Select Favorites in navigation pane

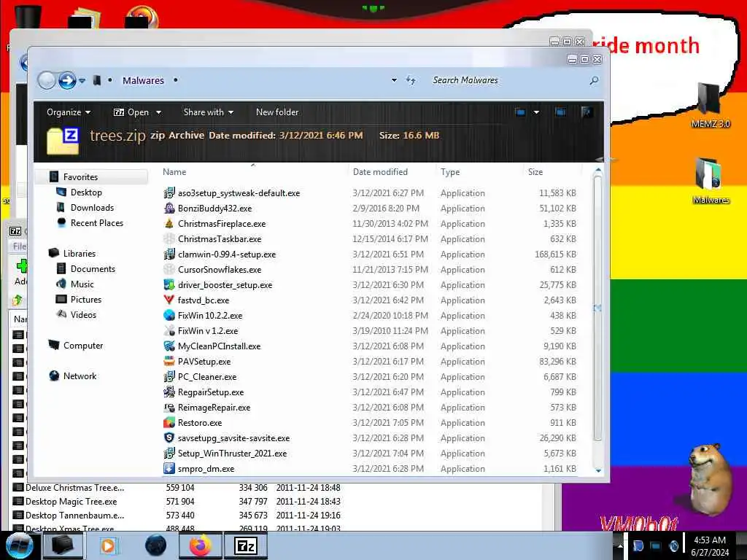point(80,177)
